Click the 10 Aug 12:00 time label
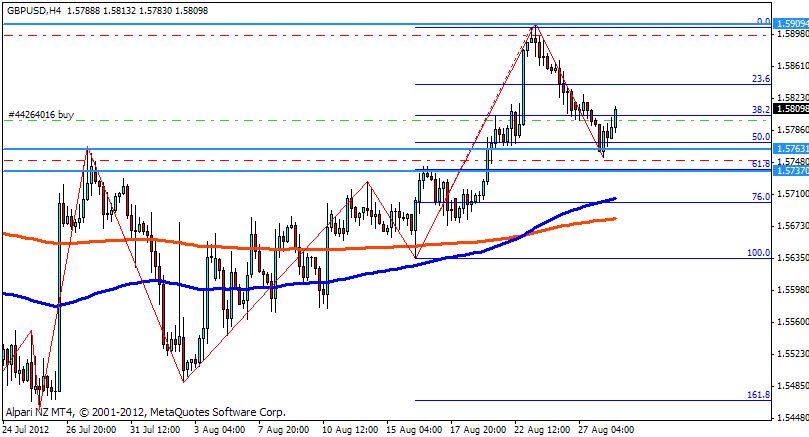 (x=350, y=429)
